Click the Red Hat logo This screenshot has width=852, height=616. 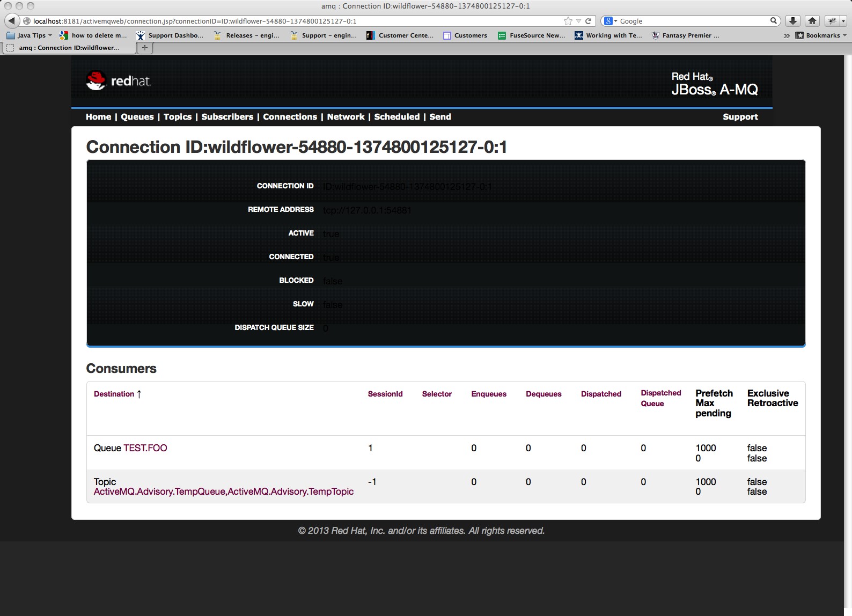click(x=119, y=81)
